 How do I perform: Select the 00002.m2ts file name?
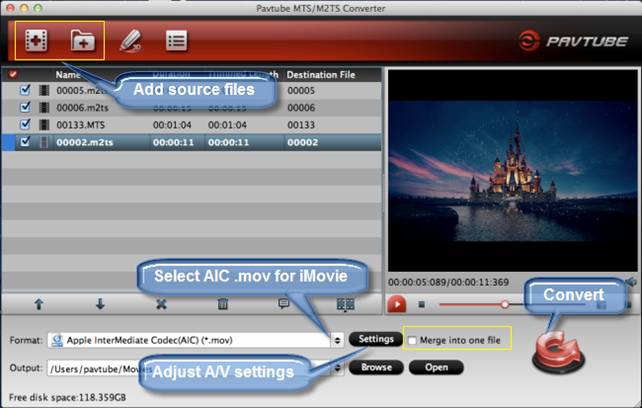[85, 142]
